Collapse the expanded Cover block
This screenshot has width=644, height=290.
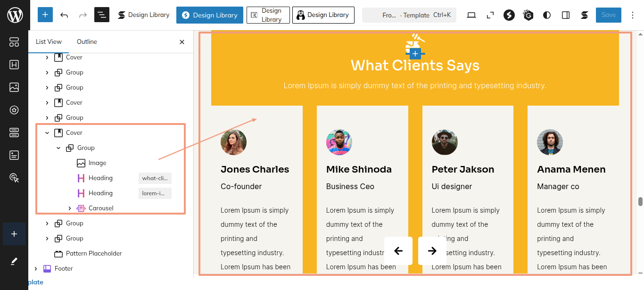click(47, 133)
